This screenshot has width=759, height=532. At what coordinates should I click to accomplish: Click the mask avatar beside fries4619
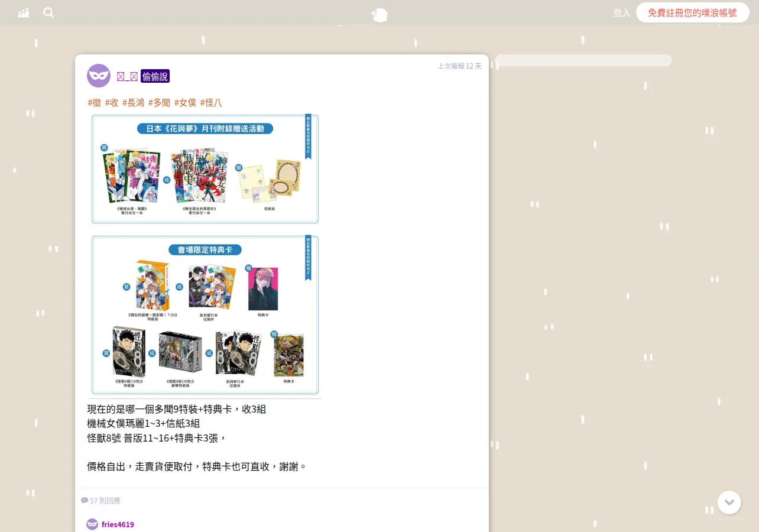(92, 524)
